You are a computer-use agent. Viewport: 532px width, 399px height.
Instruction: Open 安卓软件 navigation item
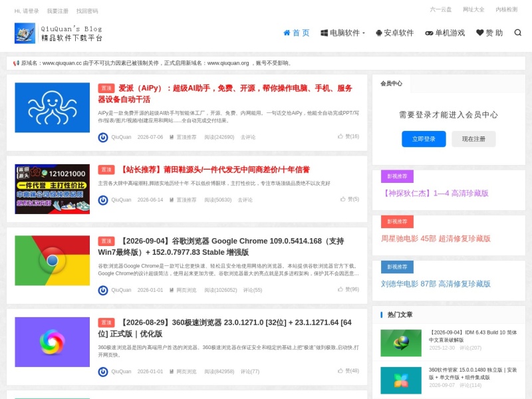click(395, 33)
